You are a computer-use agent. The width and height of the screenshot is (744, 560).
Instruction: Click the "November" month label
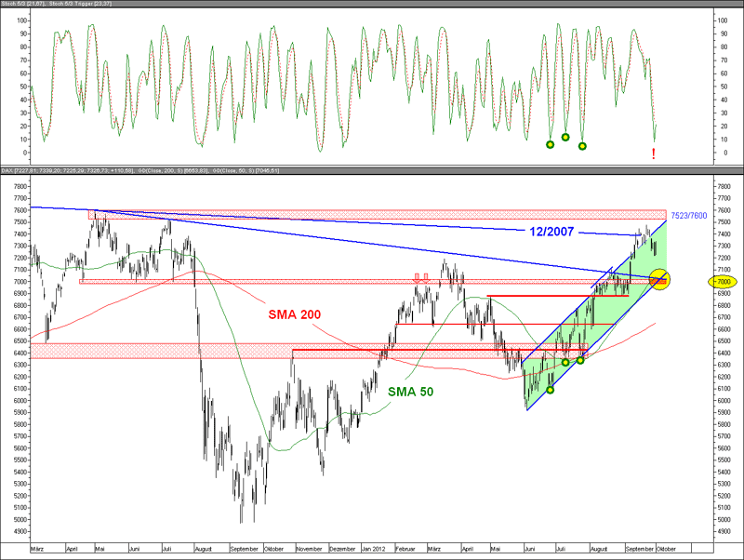coord(309,549)
